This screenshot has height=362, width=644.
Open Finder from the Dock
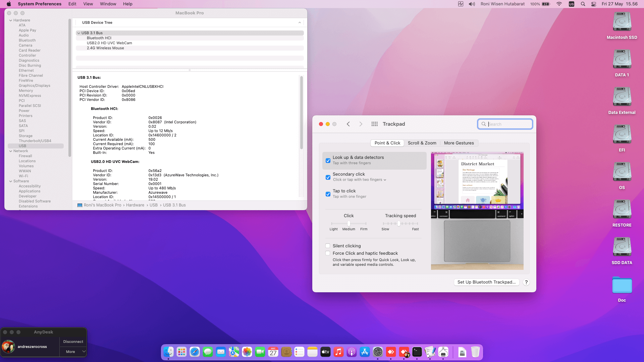[168, 352]
